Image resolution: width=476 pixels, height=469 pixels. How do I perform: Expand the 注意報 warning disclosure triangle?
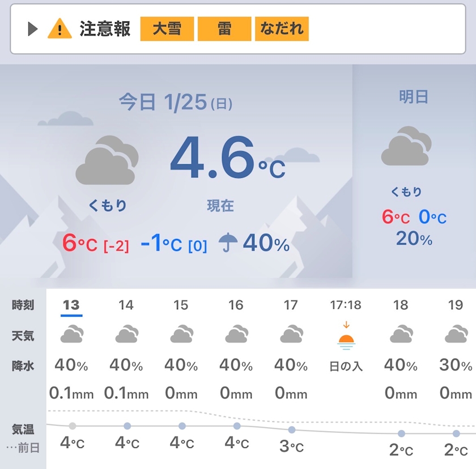tap(33, 29)
